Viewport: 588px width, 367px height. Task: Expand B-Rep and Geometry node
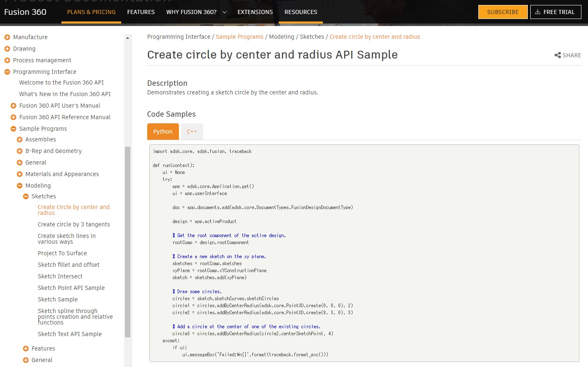[19, 151]
